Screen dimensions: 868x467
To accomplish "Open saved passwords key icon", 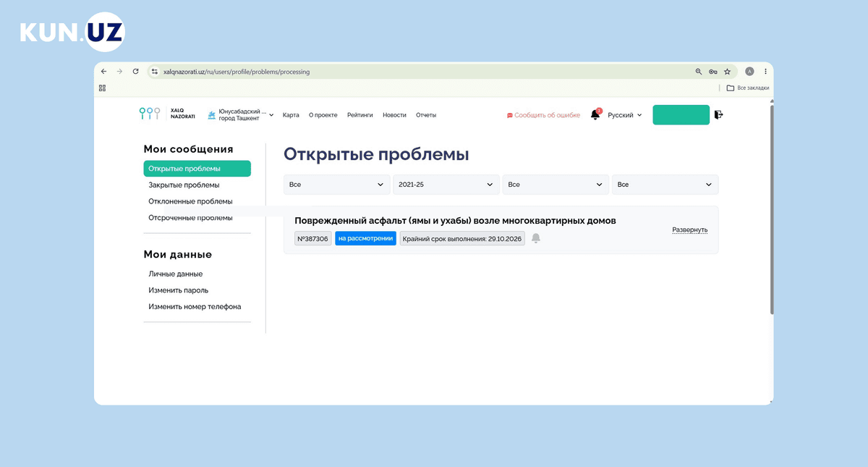I will pyautogui.click(x=713, y=72).
